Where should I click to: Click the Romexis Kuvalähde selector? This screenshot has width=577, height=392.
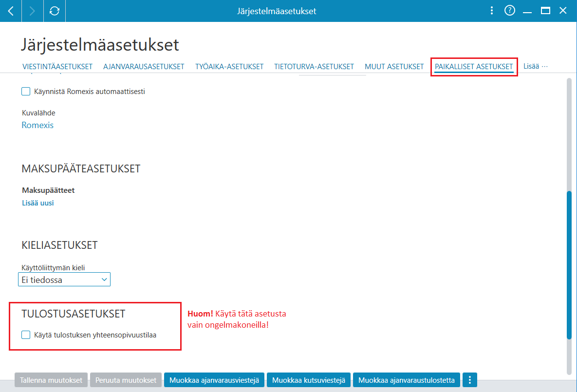pos(37,125)
